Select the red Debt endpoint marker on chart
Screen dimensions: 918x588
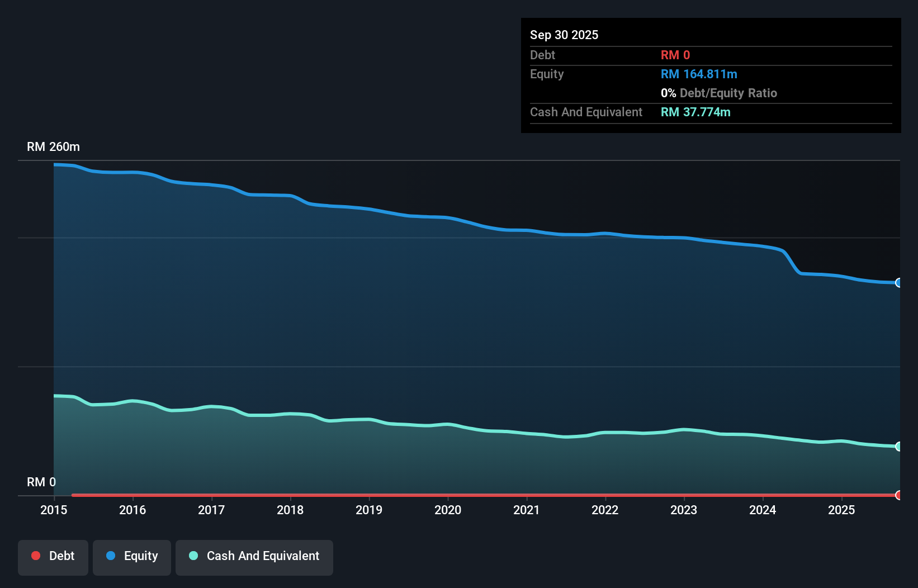coord(897,495)
